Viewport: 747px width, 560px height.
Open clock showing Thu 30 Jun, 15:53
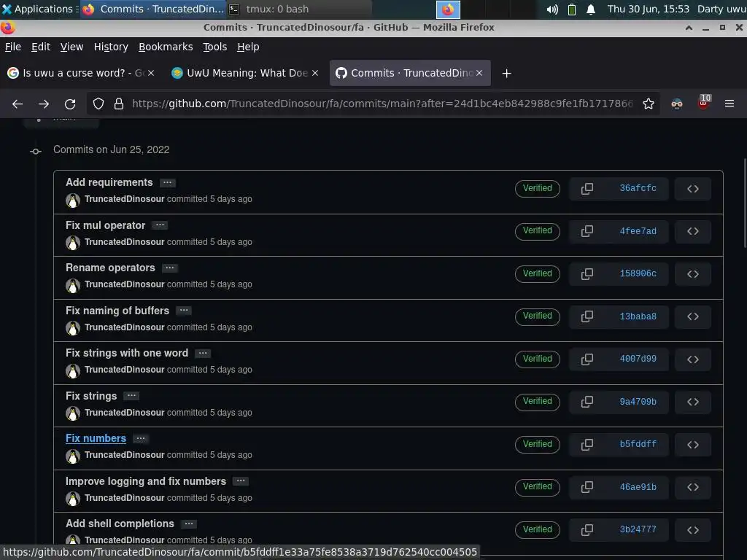[648, 9]
